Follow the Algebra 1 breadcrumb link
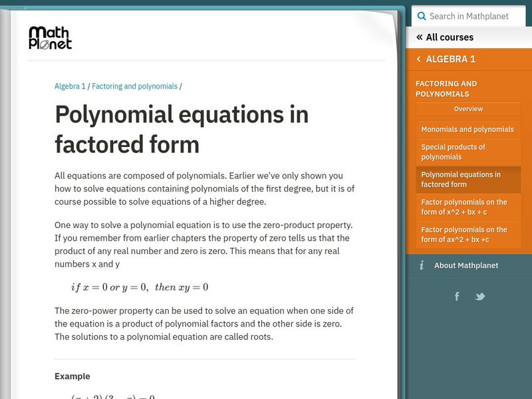Screen dimensions: 532x399 pyautogui.click(x=70, y=86)
